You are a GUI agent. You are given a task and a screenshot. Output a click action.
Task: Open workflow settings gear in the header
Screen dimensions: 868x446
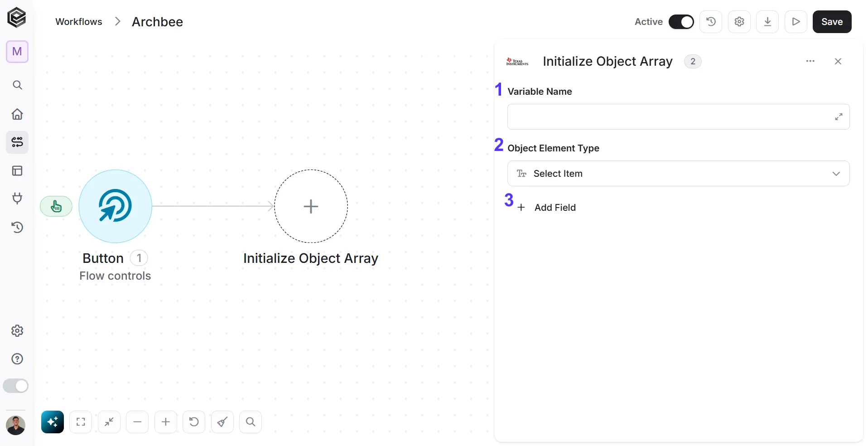[x=739, y=22]
